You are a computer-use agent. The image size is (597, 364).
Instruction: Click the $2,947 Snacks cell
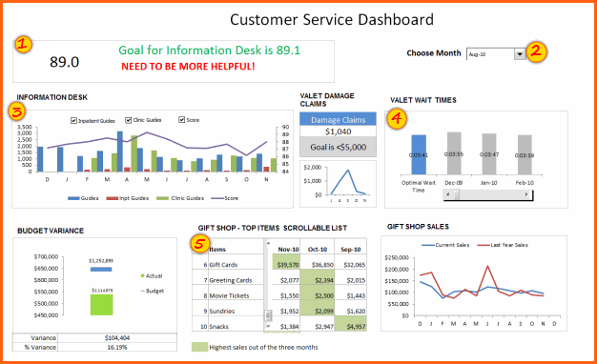pos(318,324)
